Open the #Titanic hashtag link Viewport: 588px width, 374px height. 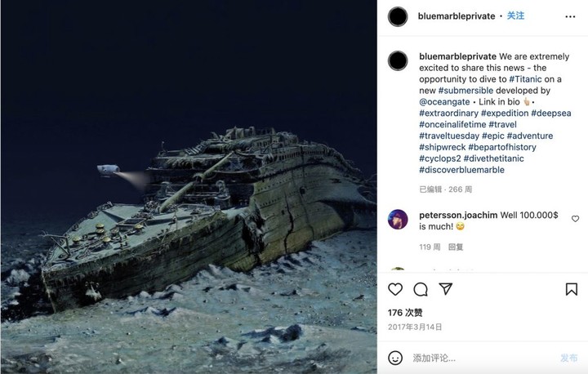[x=523, y=78]
